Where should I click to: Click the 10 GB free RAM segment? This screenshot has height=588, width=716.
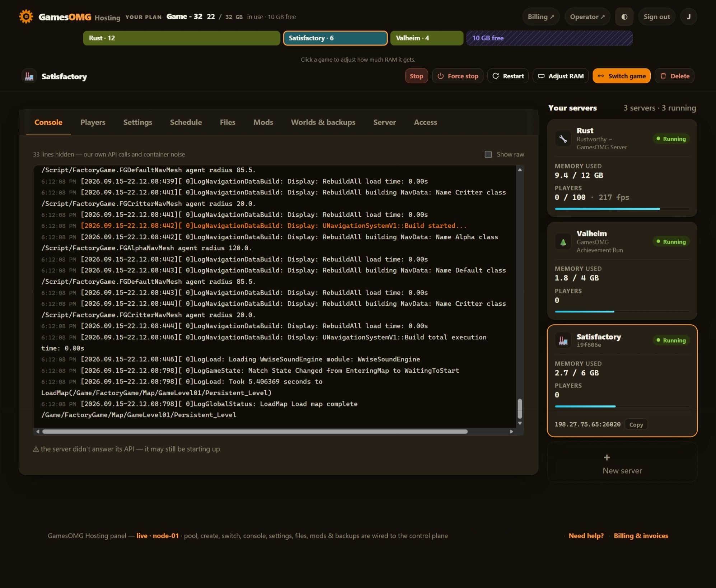coord(549,38)
